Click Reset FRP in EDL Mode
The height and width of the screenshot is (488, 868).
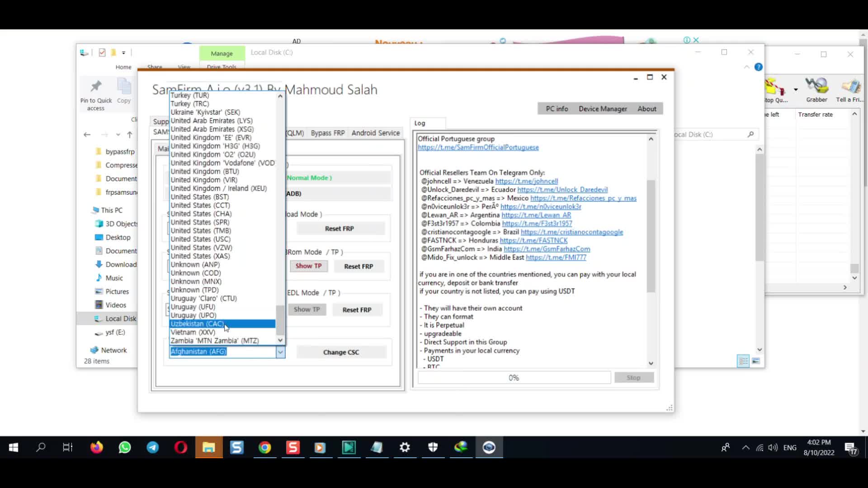pyautogui.click(x=357, y=310)
